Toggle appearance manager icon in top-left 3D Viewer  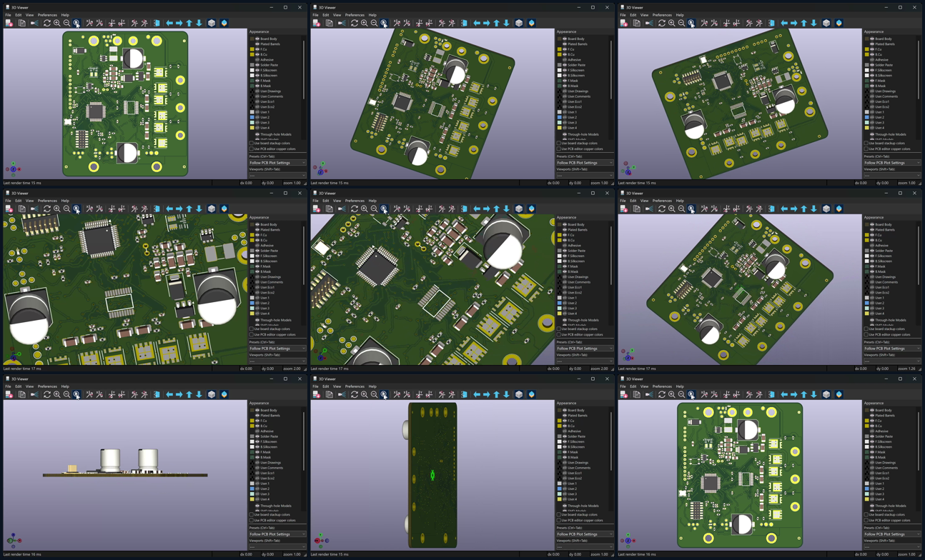pyautogui.click(x=224, y=23)
